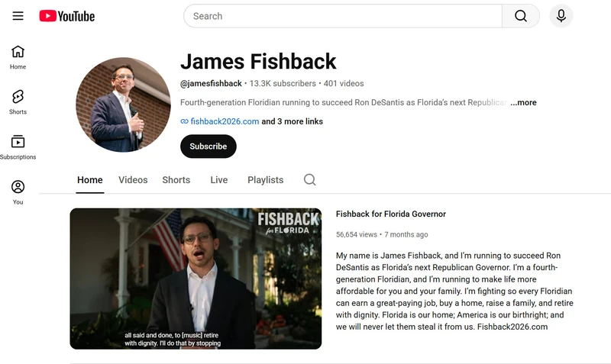Screen dimensions: 611x364
Task: Select the channel Home tab
Action: click(x=90, y=180)
